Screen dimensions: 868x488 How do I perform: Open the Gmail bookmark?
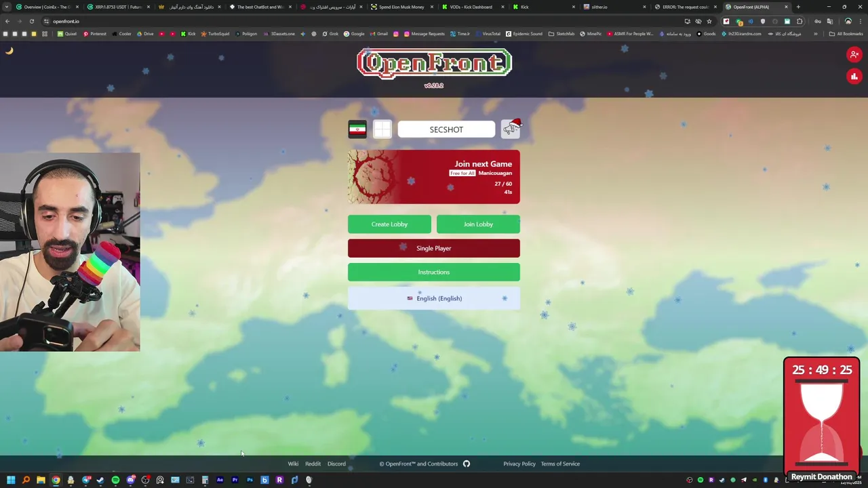(x=379, y=34)
